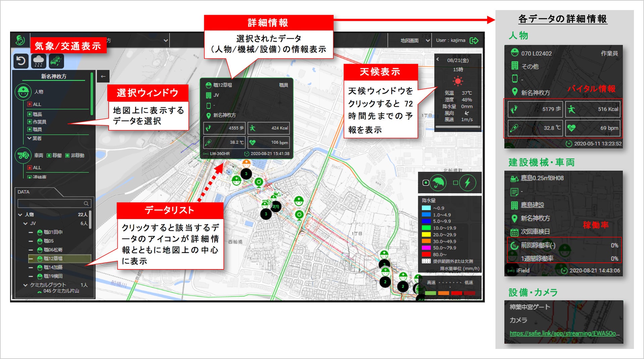Select the DATA tab
This screenshot has width=644, height=359.
tap(23, 192)
